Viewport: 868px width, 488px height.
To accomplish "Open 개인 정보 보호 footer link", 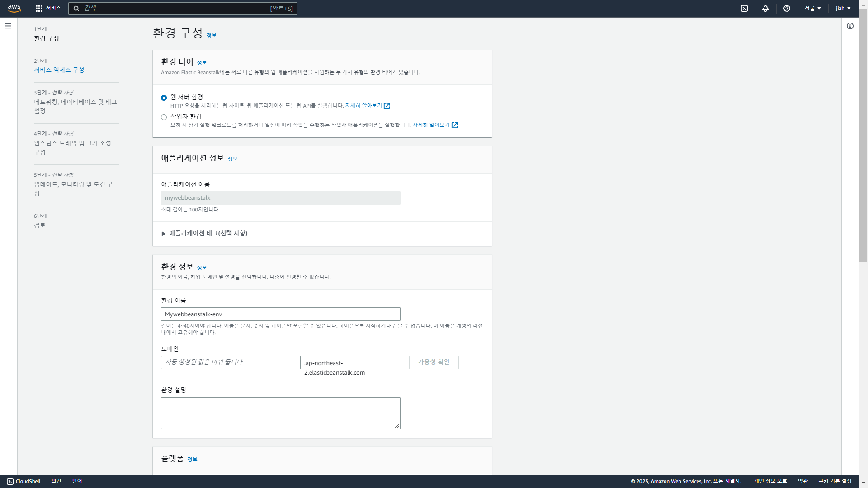I will (x=770, y=481).
